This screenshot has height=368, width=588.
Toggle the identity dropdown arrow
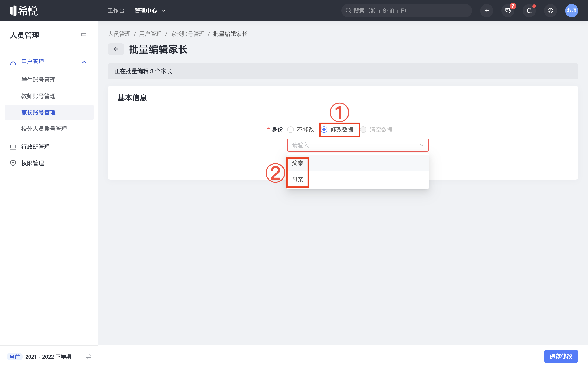click(x=422, y=145)
